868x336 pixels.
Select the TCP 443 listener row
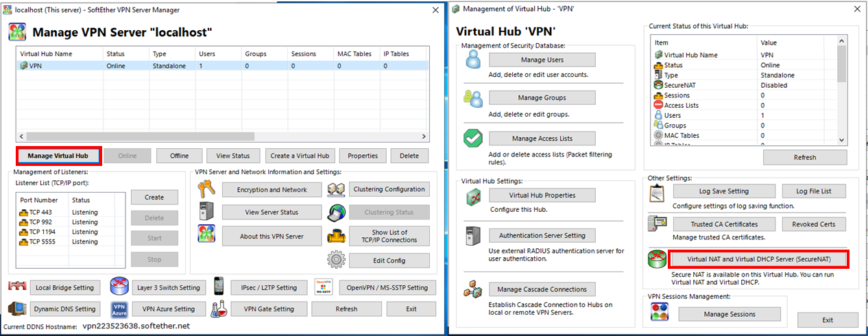pyautogui.click(x=71, y=213)
